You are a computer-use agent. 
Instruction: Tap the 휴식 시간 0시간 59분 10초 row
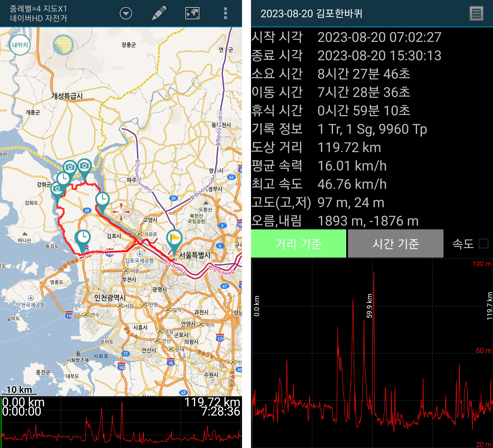(372, 110)
